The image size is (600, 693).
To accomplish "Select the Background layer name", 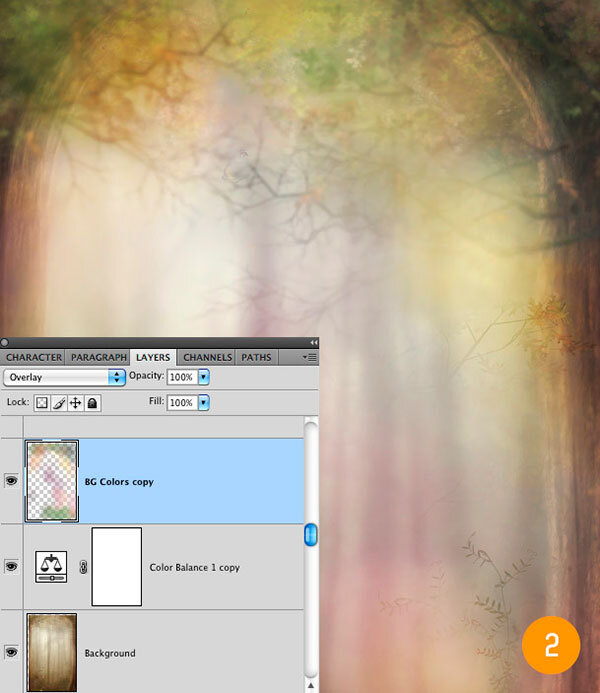I will point(110,653).
